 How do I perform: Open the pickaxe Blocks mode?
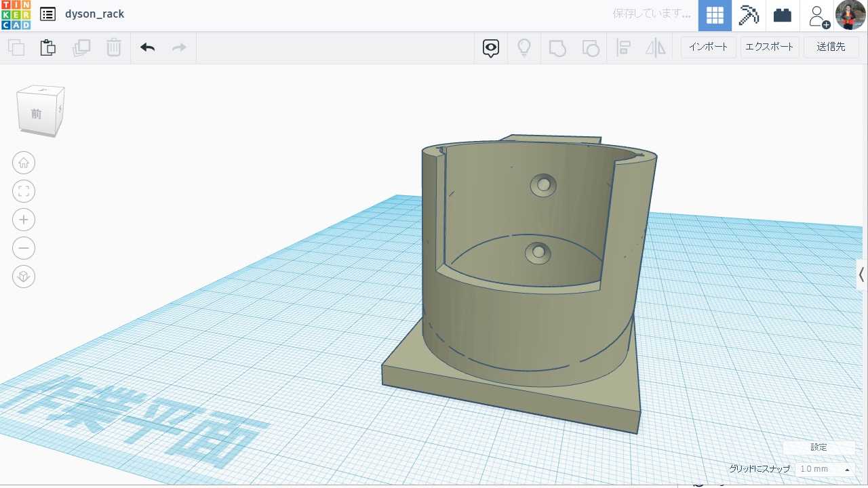click(x=749, y=15)
